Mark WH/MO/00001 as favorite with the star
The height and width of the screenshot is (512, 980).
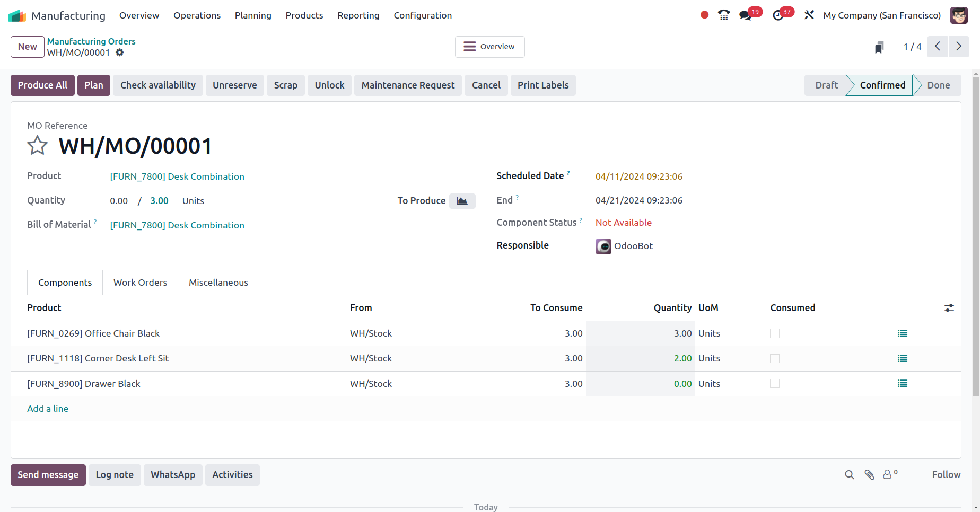37,145
